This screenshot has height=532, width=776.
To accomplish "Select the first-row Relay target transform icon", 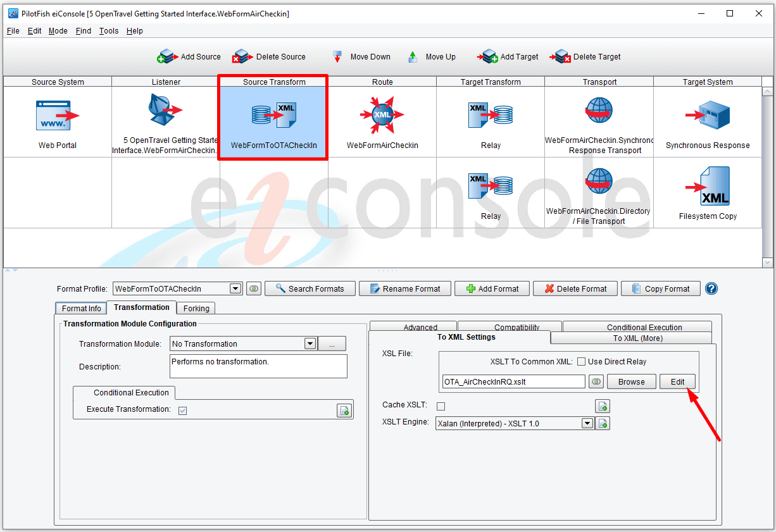I will click(491, 114).
